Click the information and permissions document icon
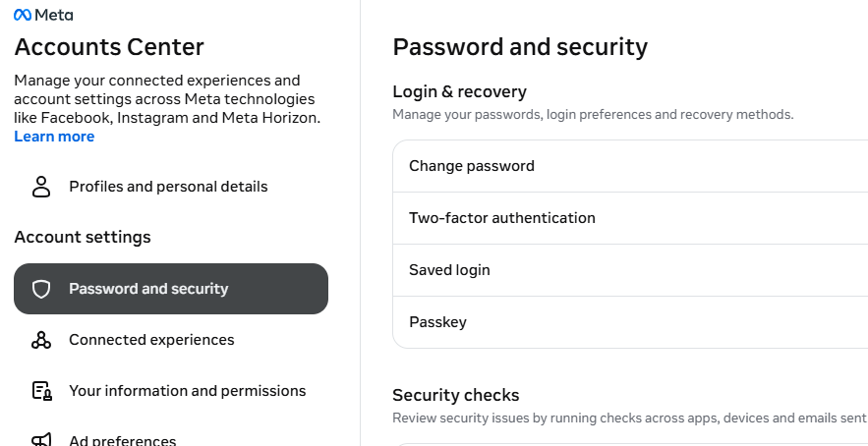 [x=41, y=391]
